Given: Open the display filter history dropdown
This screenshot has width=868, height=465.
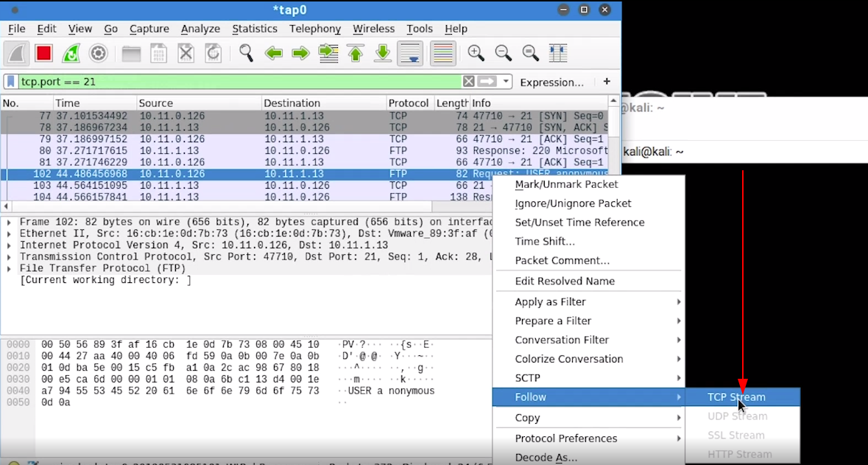Looking at the screenshot, I should [x=506, y=82].
